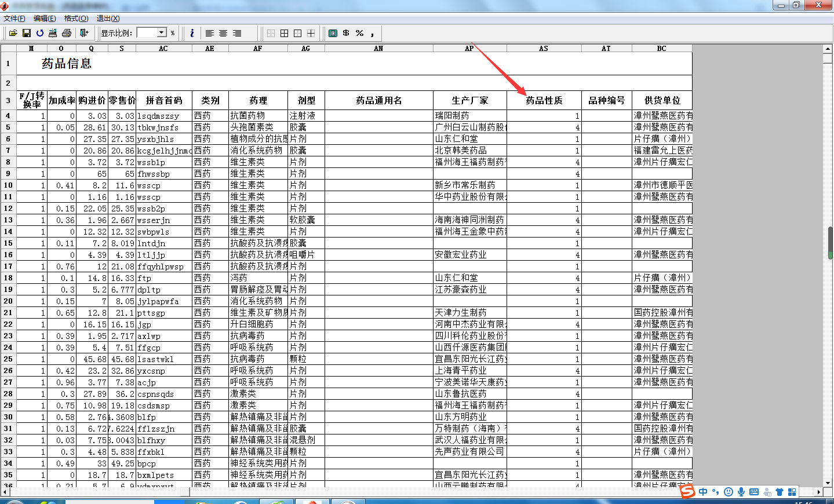Click cell containing 安徽宏业药业

[470, 255]
